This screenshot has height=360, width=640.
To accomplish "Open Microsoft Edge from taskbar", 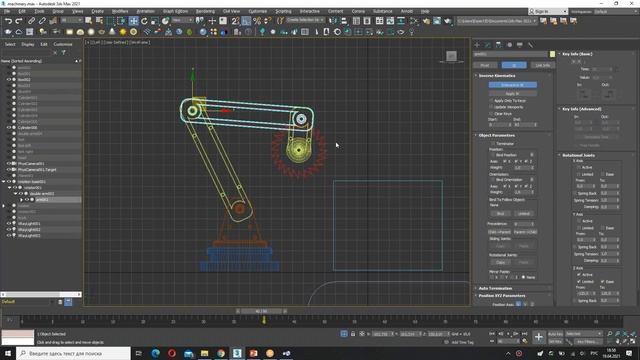I will pos(156,353).
